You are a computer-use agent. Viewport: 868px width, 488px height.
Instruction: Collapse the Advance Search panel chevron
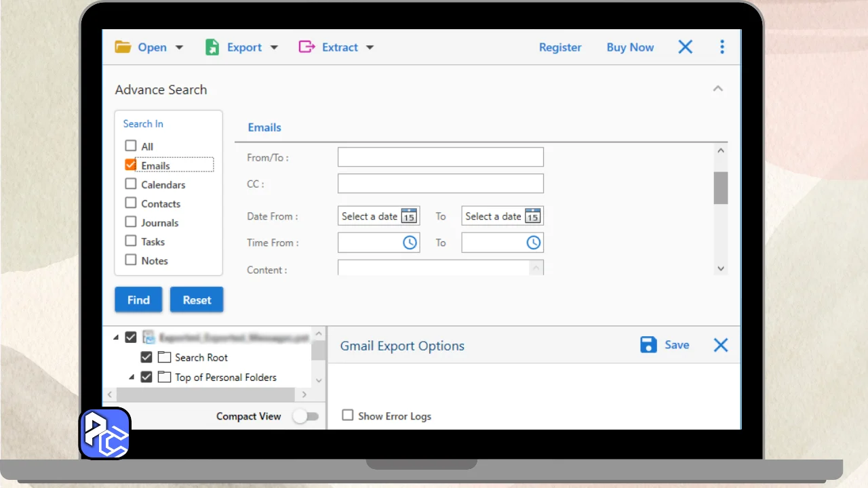718,89
